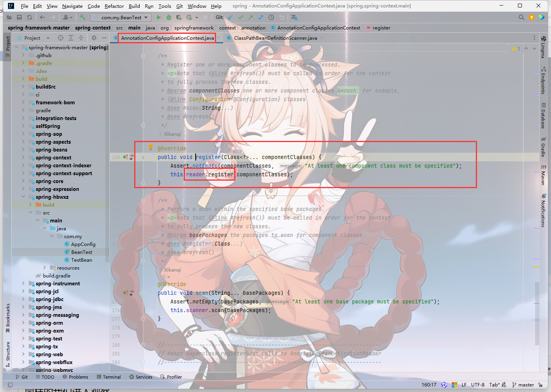The image size is (551, 392).
Task: Click the Translate icon in the toolbar
Action: tap(294, 17)
